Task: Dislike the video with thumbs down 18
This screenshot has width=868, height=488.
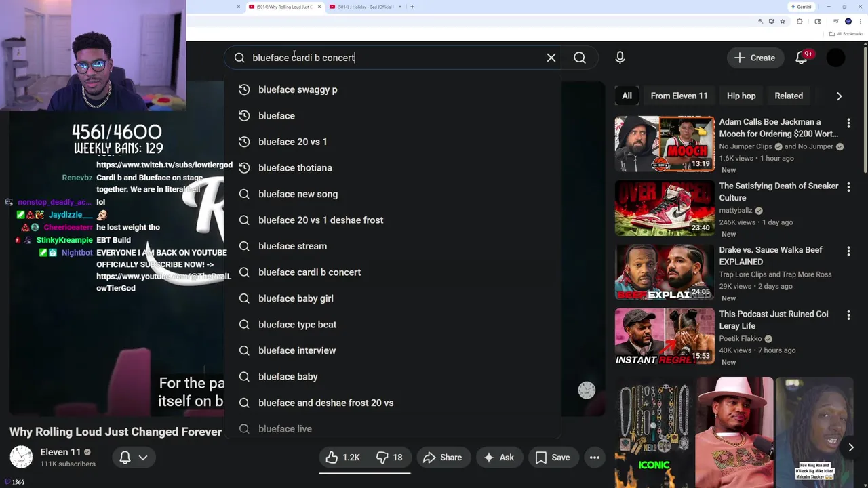Action: click(389, 457)
